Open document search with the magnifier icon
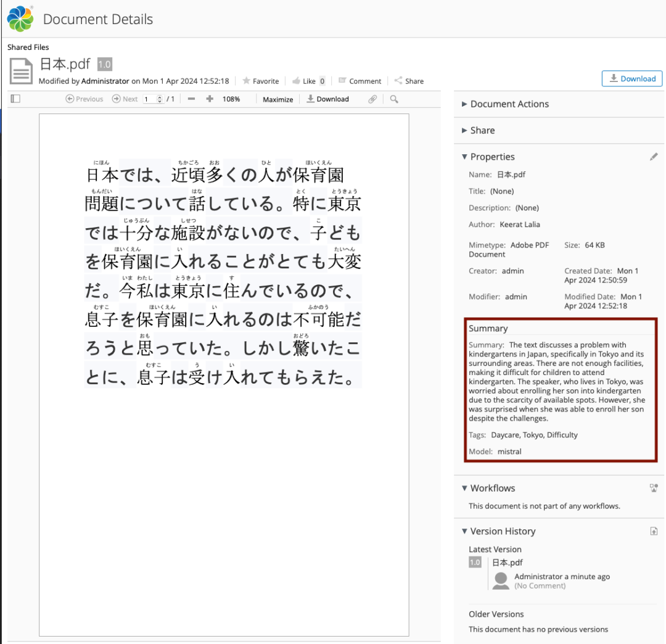The image size is (666, 644). (393, 99)
